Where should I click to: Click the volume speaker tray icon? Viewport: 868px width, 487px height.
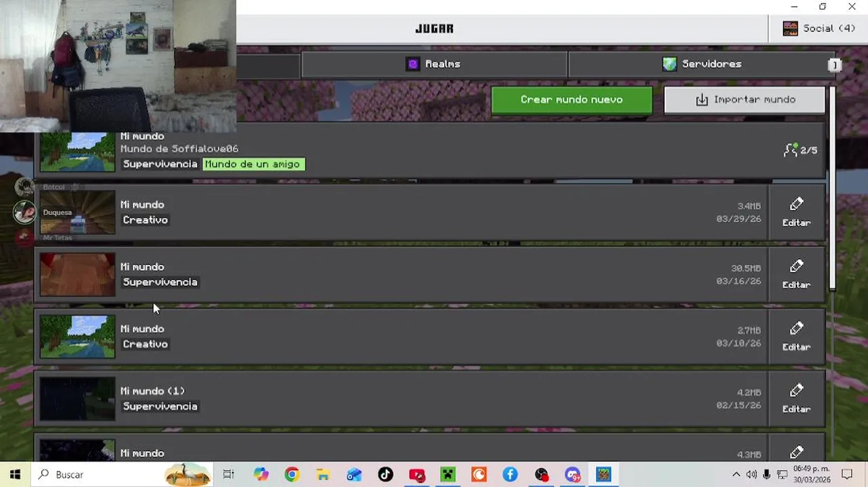coord(752,475)
